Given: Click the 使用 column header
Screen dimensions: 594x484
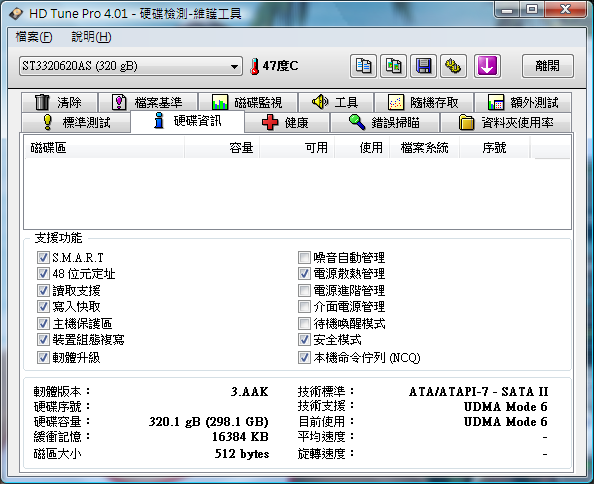Looking at the screenshot, I should (362, 147).
